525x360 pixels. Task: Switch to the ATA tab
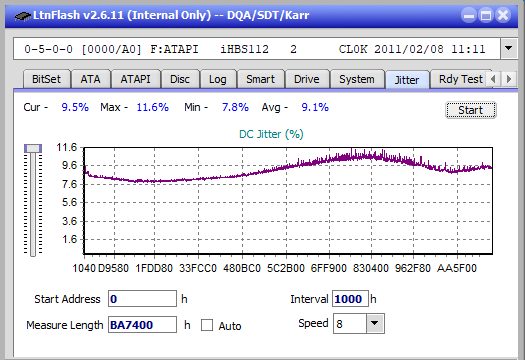point(90,79)
